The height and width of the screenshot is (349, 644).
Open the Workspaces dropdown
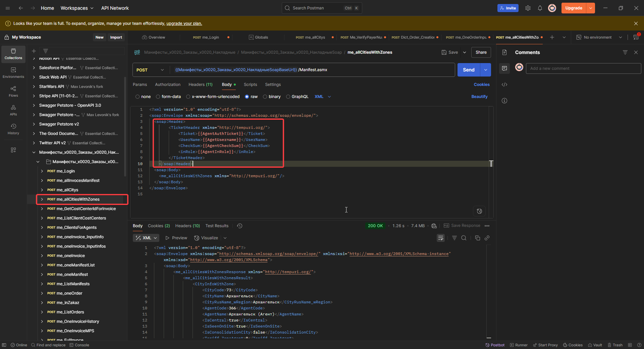(77, 8)
